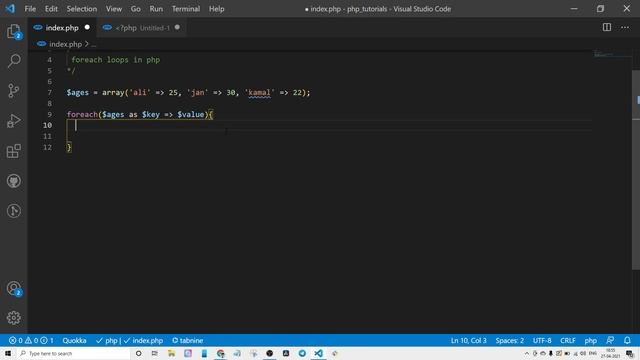Screen dimensions: 640x360
Task: Click index.php in the breadcrumb
Action: coord(65,44)
